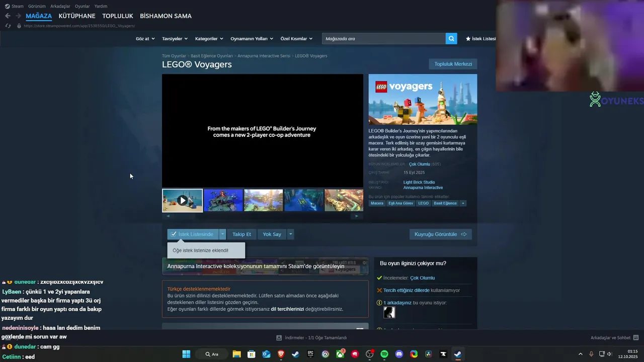Open the dil tercihlerinizi link
This screenshot has height=362, width=644.
tap(287, 309)
